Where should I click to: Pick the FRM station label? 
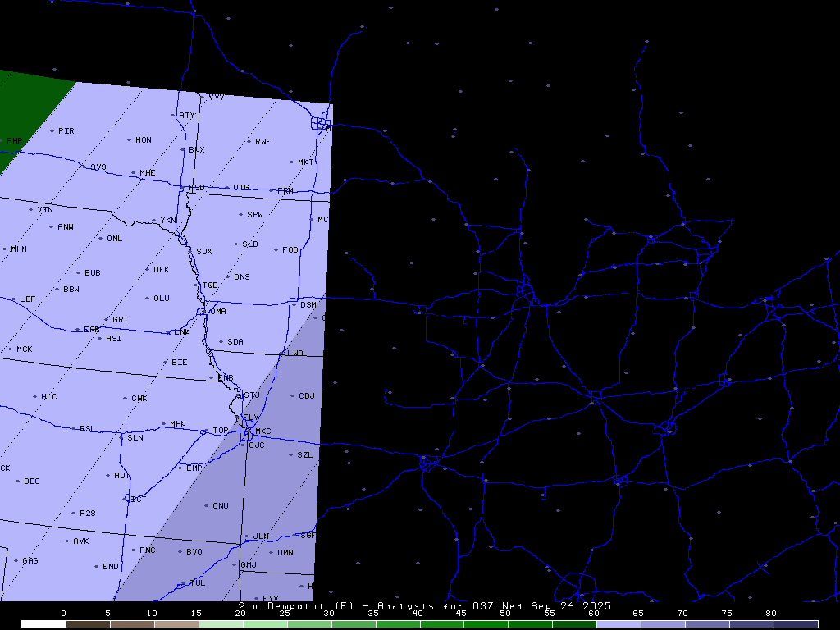[x=285, y=190]
